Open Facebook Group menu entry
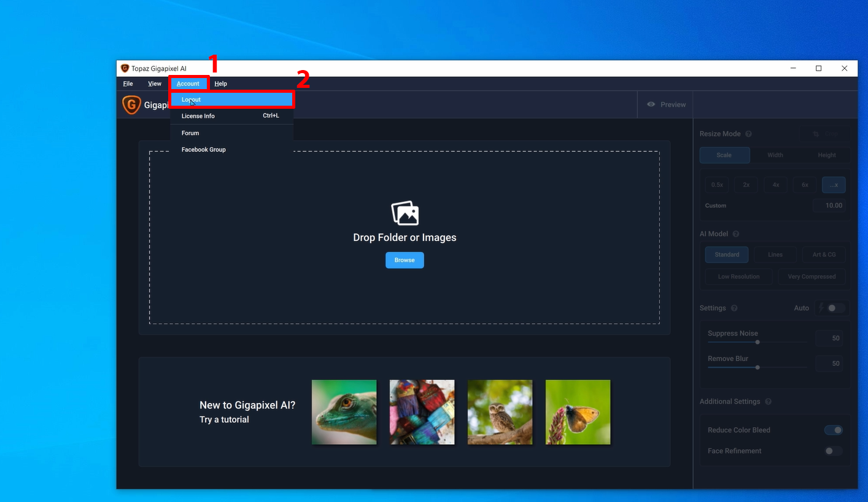 [x=232, y=149]
